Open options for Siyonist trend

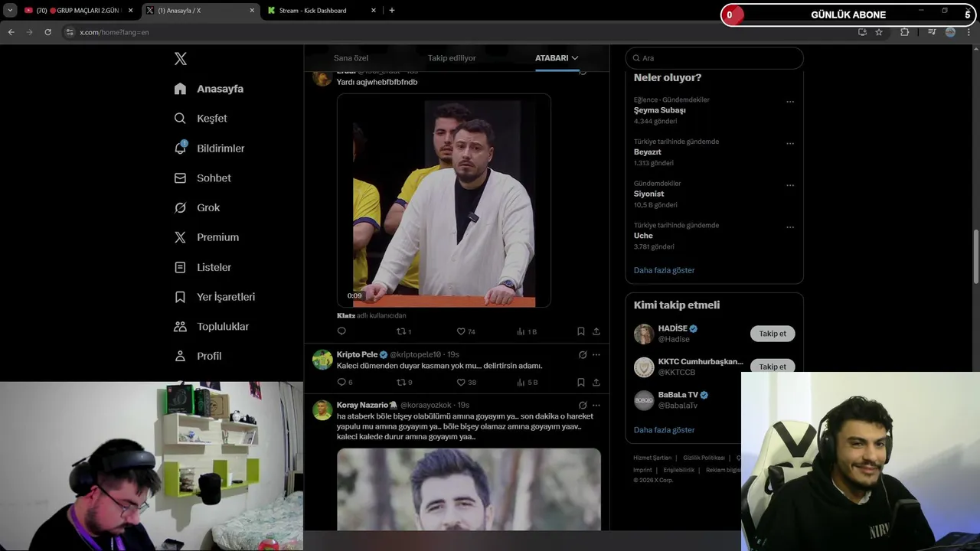click(790, 185)
